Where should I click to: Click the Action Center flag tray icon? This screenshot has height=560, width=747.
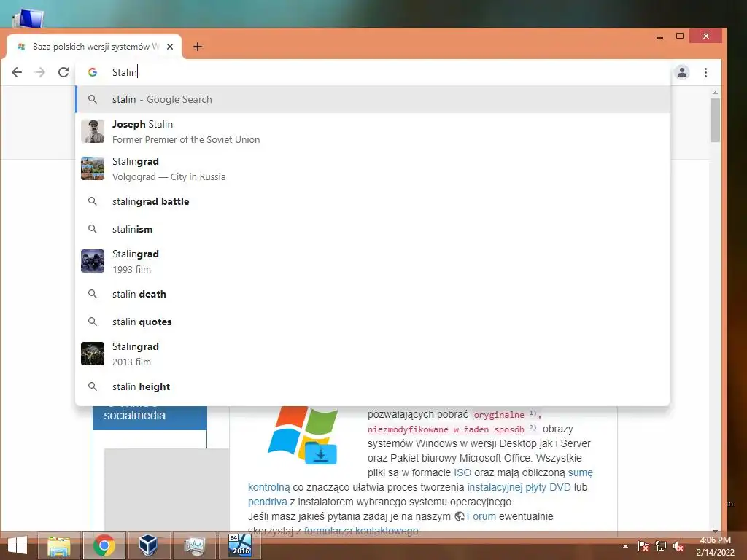[643, 546]
